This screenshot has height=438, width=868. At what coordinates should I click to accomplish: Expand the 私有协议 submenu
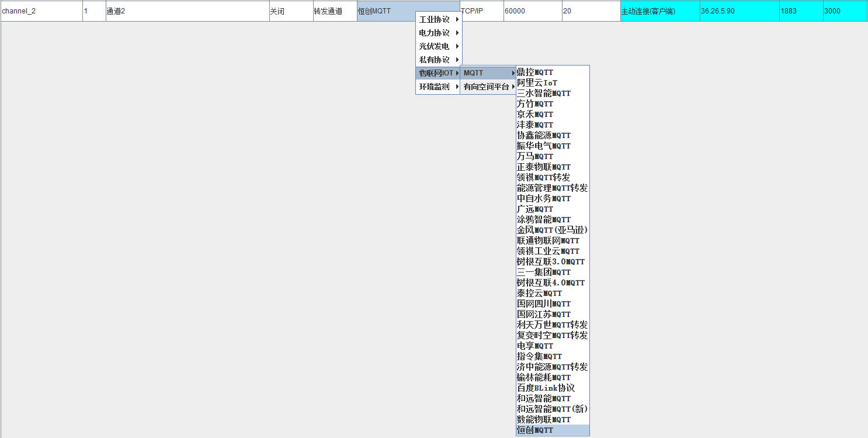[x=439, y=60]
